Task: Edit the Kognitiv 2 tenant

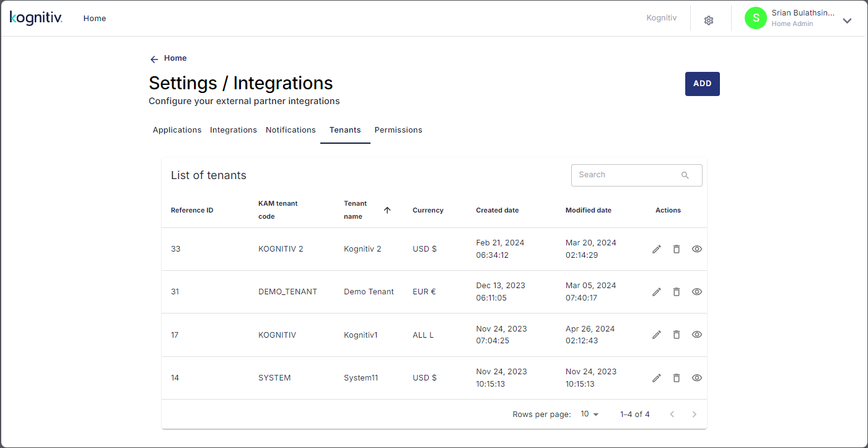Action: [657, 249]
